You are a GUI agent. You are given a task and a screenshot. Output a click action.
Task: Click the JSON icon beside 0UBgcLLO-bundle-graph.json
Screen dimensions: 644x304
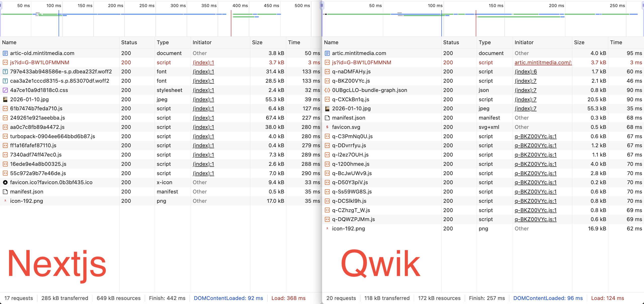pyautogui.click(x=327, y=90)
